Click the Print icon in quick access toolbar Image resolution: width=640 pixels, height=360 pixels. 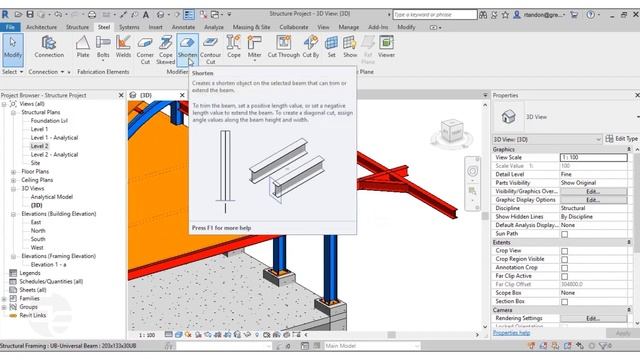tap(92, 14)
